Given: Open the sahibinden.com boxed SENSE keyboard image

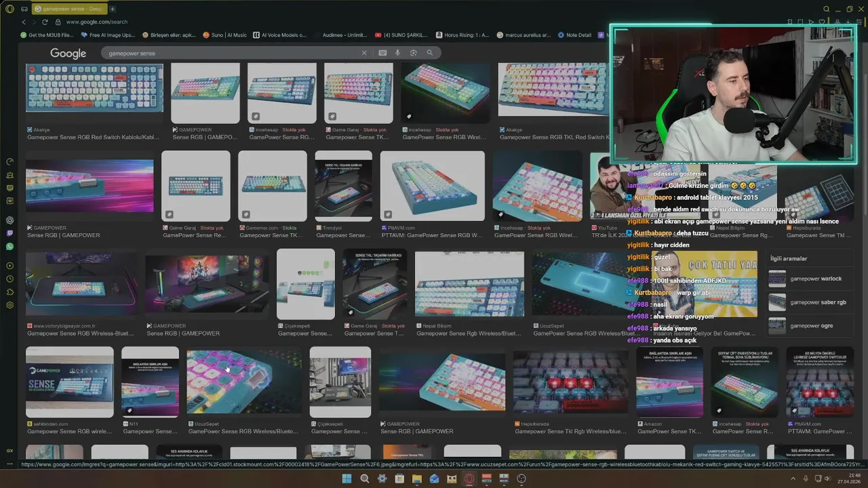Looking at the screenshot, I should (70, 382).
